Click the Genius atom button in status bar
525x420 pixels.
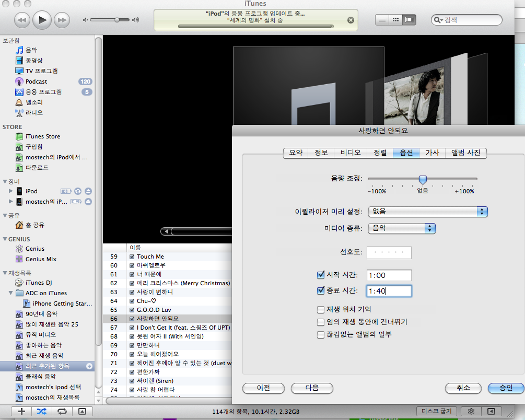click(x=471, y=411)
